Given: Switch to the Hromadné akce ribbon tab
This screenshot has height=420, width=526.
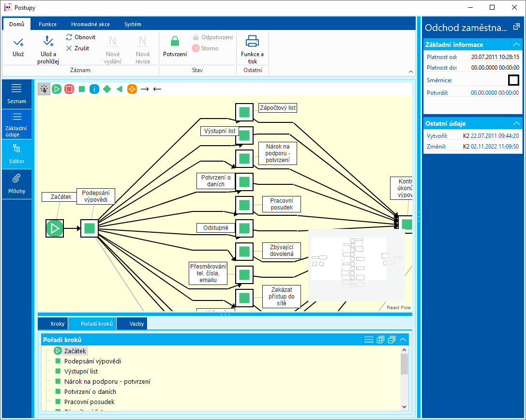Looking at the screenshot, I should coord(90,24).
